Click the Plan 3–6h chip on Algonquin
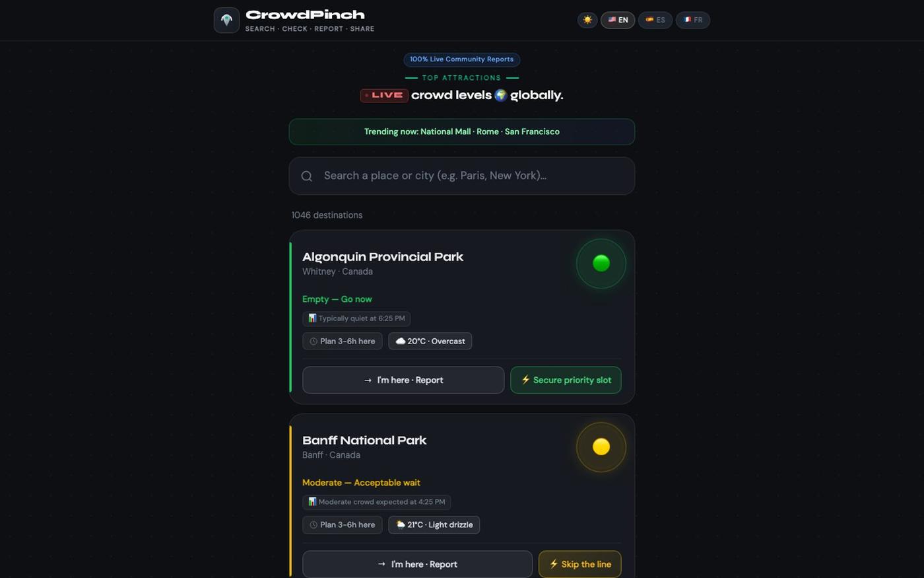 343,341
